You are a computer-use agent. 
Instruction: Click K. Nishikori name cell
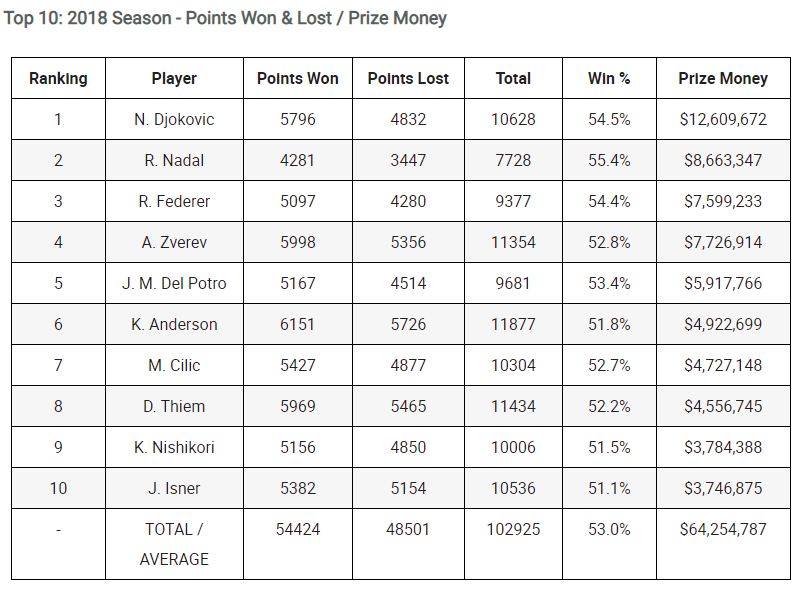click(174, 447)
